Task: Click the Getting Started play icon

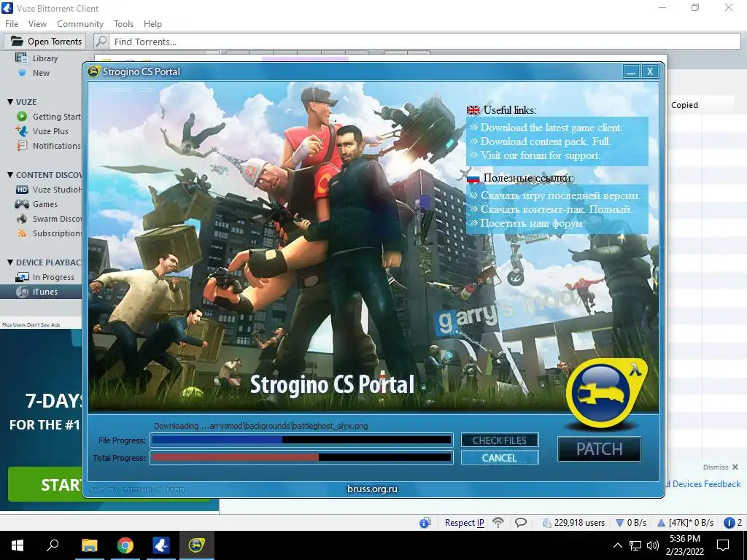Action: (x=22, y=116)
